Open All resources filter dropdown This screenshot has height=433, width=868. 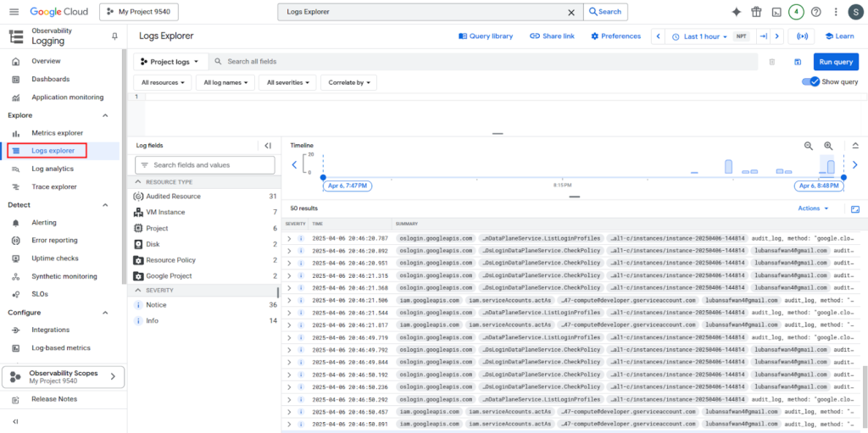162,82
